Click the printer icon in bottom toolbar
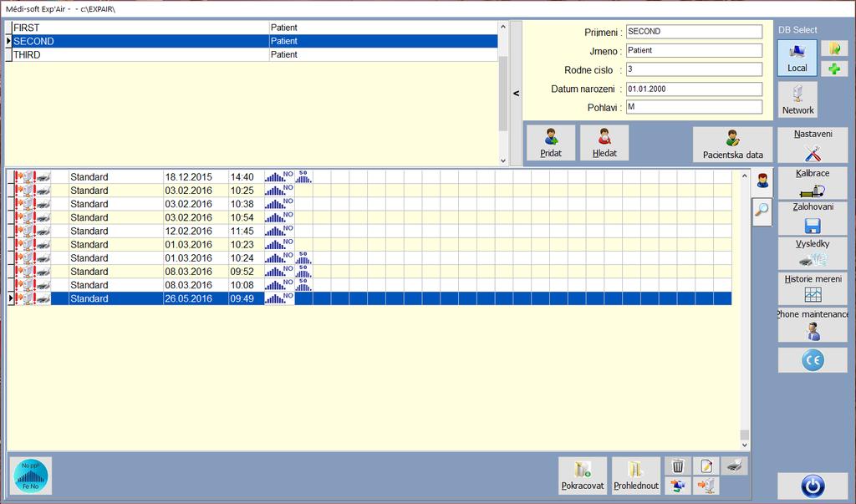Screen dimensions: 856x504 734,466
